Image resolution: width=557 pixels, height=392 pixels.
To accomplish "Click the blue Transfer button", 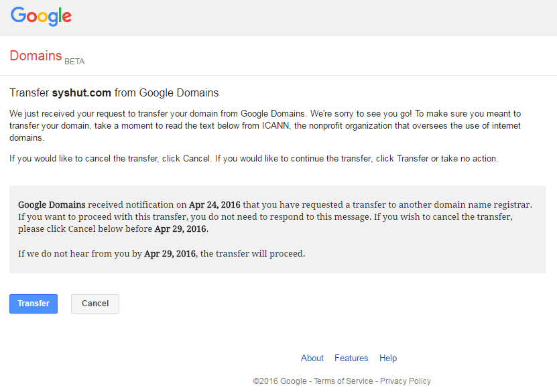I will [x=34, y=304].
